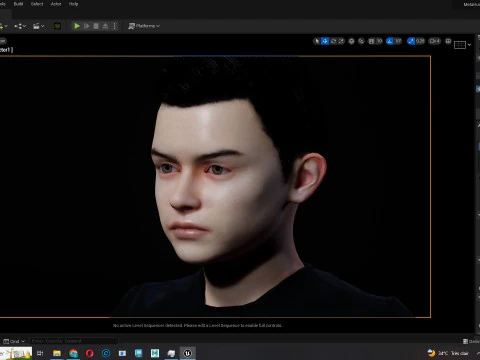Open the Cinematics clapperboard dropdown

[x=39, y=26]
